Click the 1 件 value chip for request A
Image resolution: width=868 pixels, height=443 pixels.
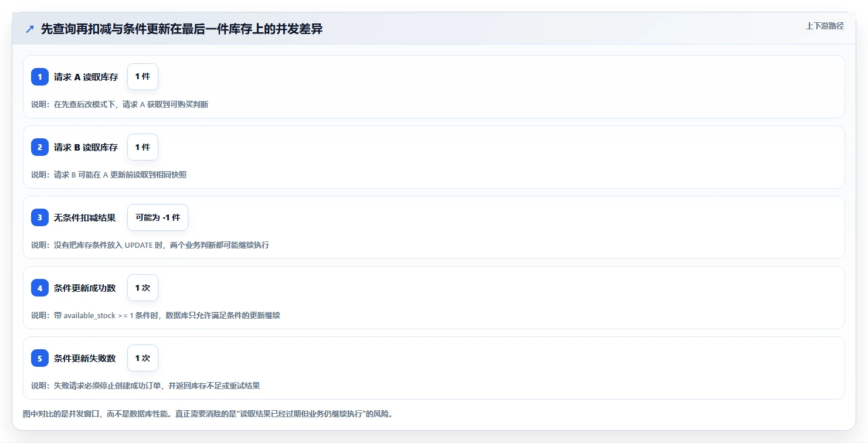coord(143,77)
